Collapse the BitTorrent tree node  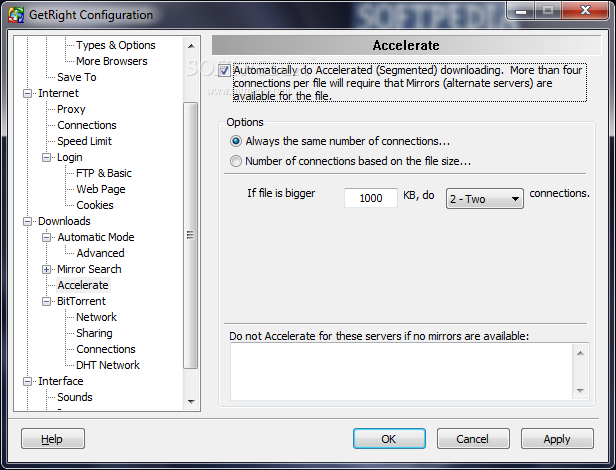46,302
